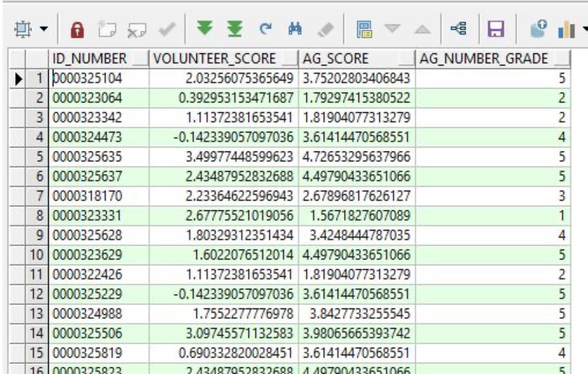This screenshot has width=588, height=374.
Task: Click the database export icon
Action: point(539,29)
